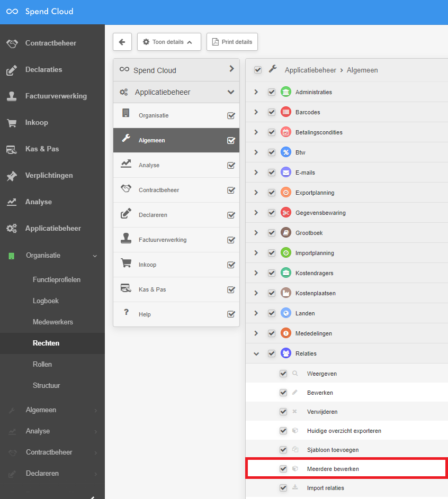Click the Betalingscondities calendar icon
The width and height of the screenshot is (448, 499).
click(286, 132)
